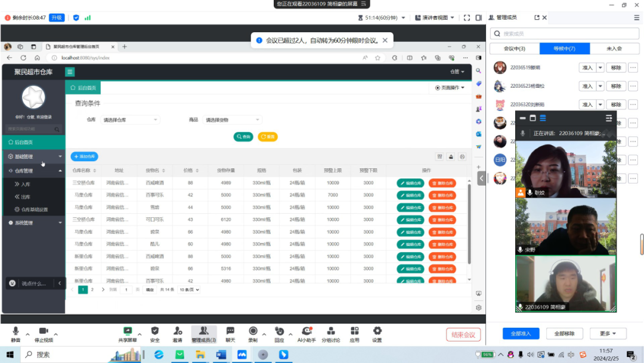Switch to the In Meeting (3) tab
The image size is (644, 363).
(x=515, y=48)
